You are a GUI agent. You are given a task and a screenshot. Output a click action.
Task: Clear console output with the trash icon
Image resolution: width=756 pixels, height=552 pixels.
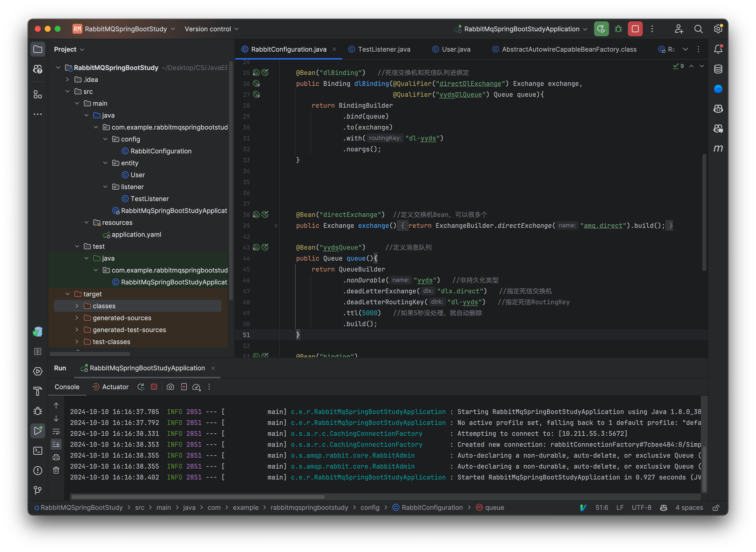click(56, 470)
